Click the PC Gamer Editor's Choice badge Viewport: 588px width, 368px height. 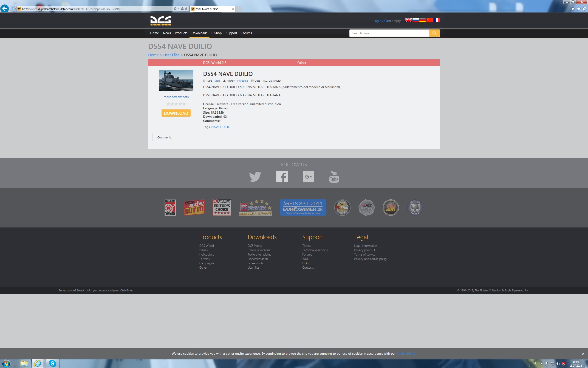click(x=222, y=208)
